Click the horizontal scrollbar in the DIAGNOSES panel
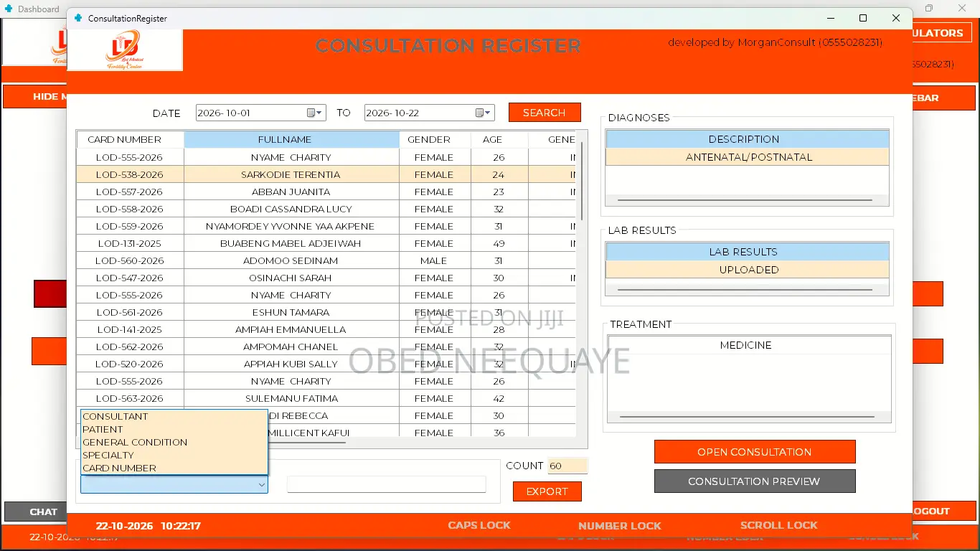The image size is (980, 551). [745, 200]
